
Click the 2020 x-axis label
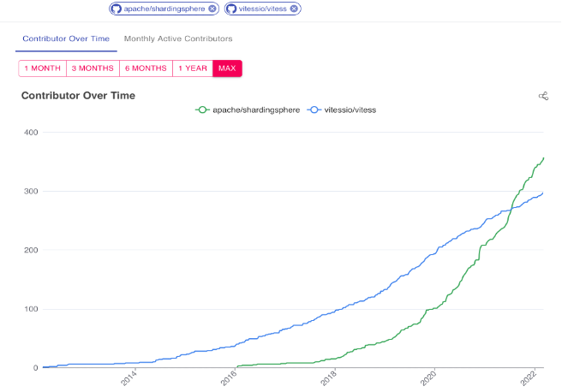pos(429,378)
